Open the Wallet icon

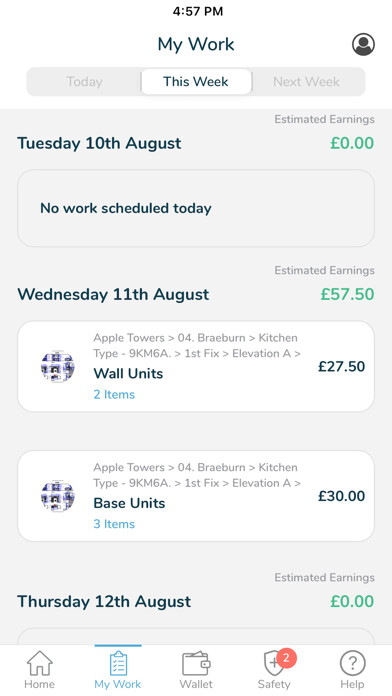coord(196,664)
